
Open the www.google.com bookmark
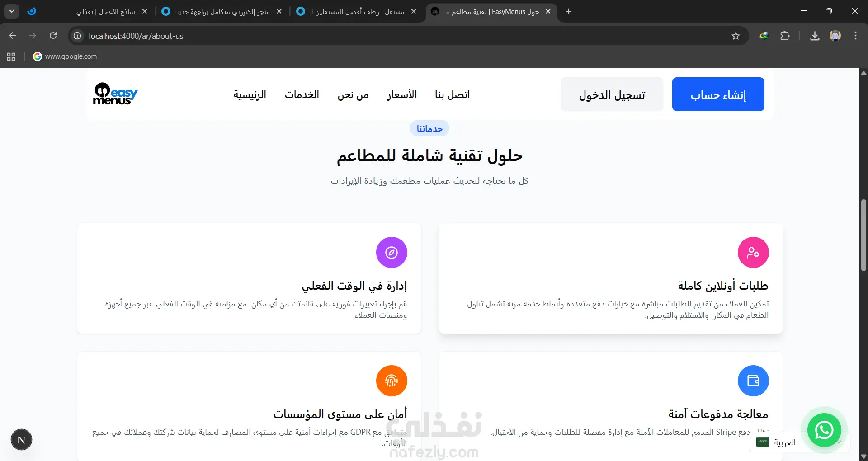(x=65, y=56)
